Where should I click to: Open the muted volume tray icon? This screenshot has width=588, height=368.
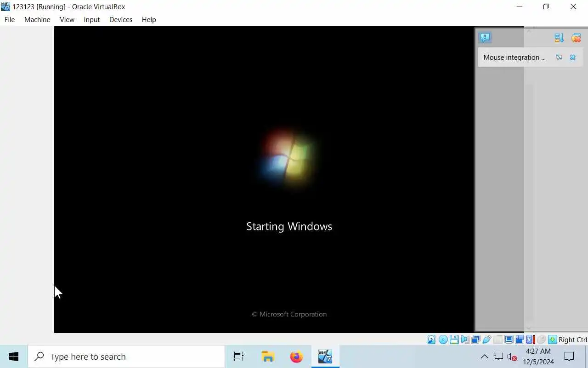(512, 356)
